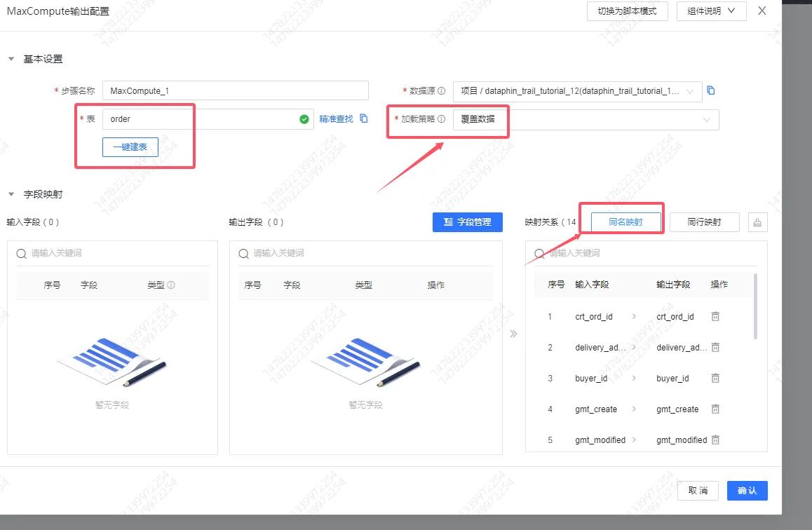Click the arrow in gmt_modified mapping row
The width and height of the screenshot is (812, 530).
click(x=634, y=440)
